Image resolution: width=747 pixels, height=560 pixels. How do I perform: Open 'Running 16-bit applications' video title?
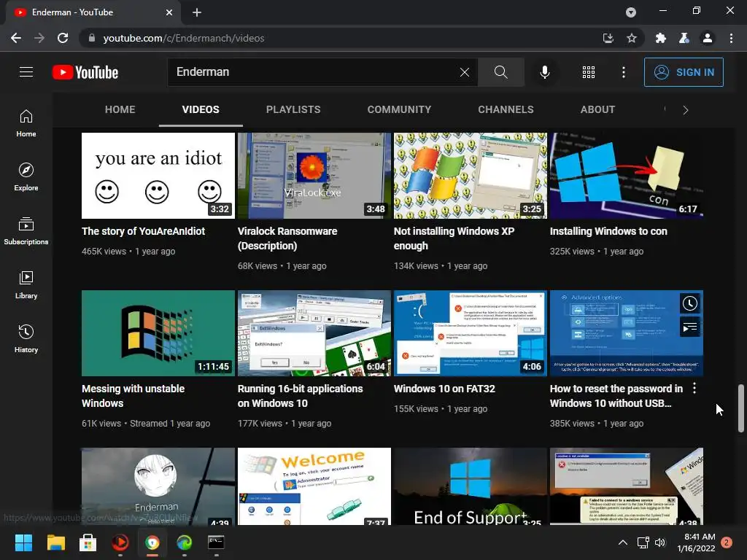[300, 396]
